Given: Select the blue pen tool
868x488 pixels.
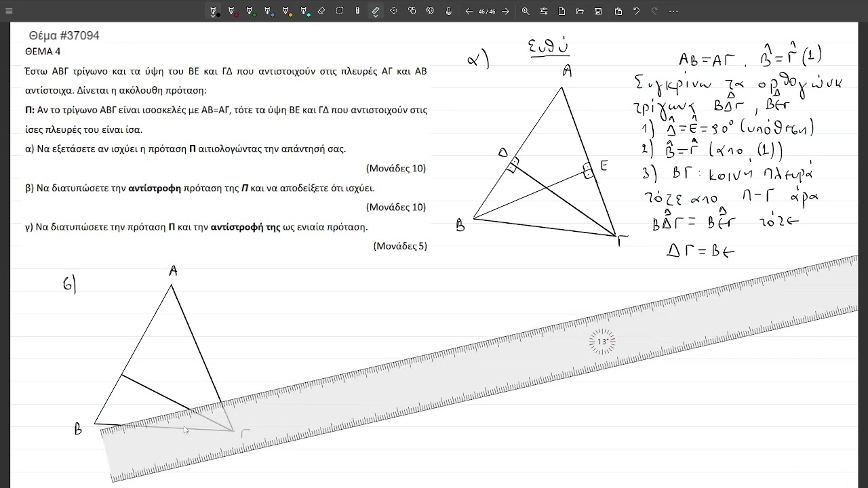Looking at the screenshot, I should pyautogui.click(x=269, y=11).
